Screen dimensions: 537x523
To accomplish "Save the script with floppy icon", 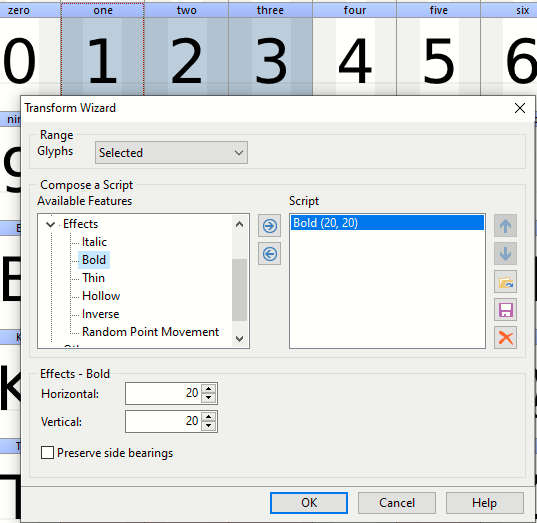I will [505, 310].
